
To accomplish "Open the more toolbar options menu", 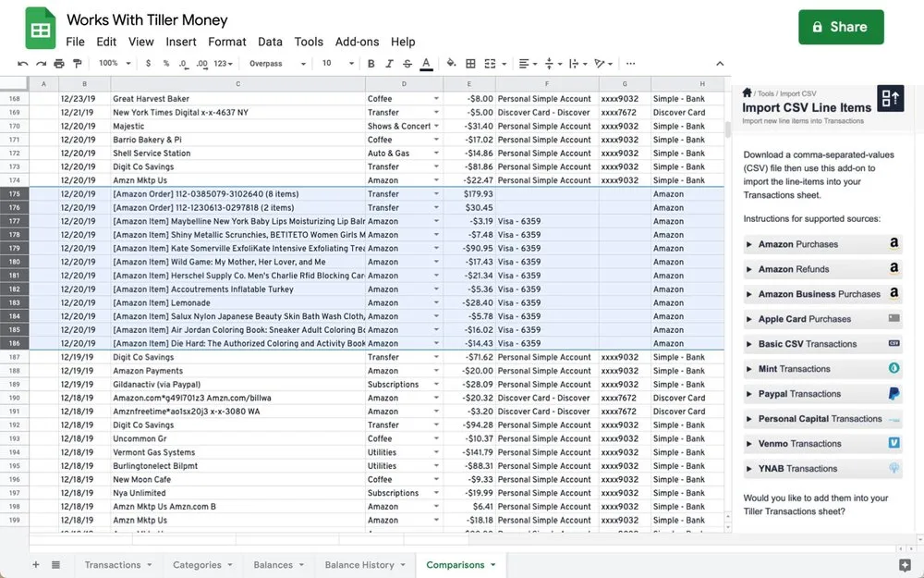I will pos(630,64).
